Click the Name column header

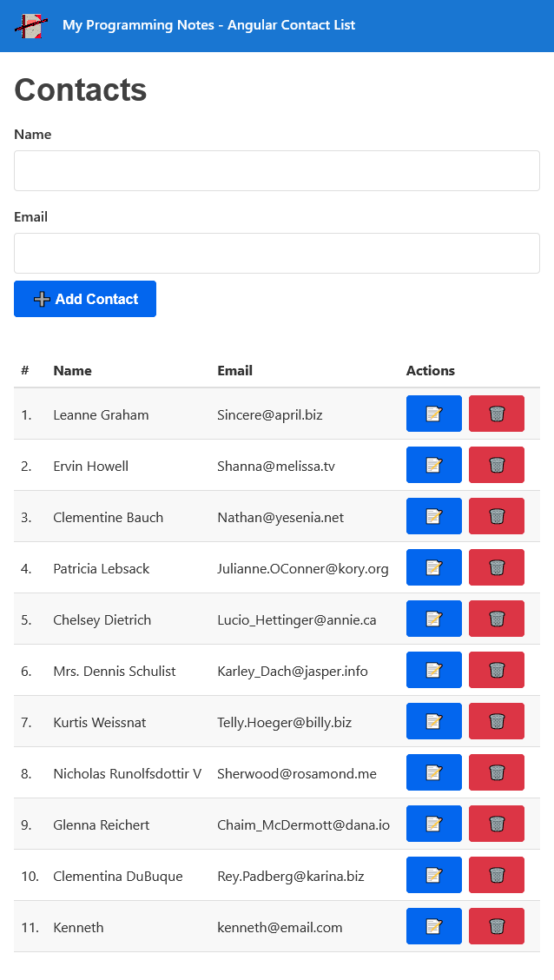[x=72, y=370]
